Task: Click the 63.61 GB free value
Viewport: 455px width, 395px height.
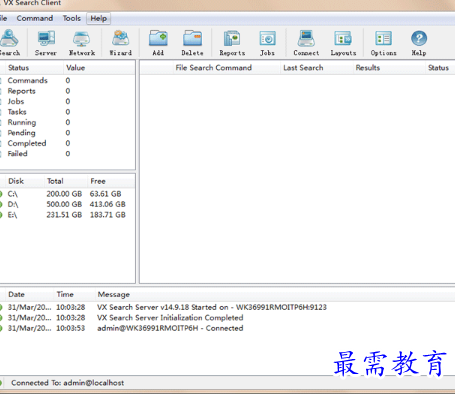Action: pos(105,194)
